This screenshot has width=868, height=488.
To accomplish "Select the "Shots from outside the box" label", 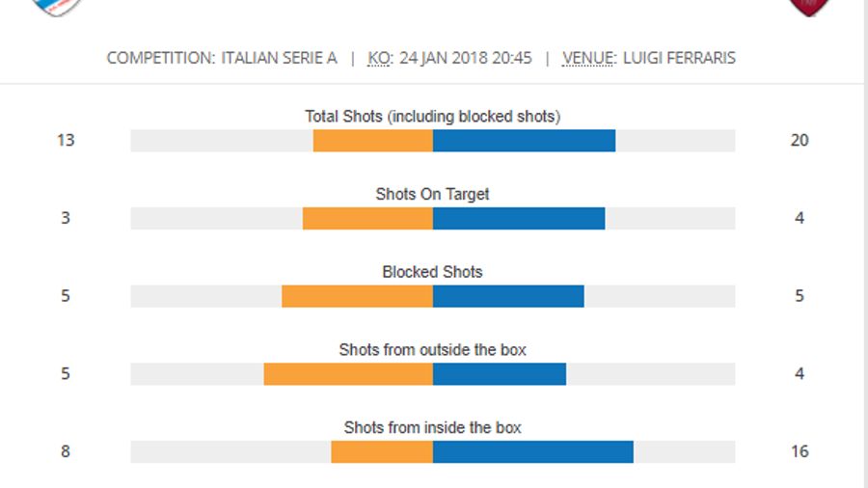I will pos(432,349).
